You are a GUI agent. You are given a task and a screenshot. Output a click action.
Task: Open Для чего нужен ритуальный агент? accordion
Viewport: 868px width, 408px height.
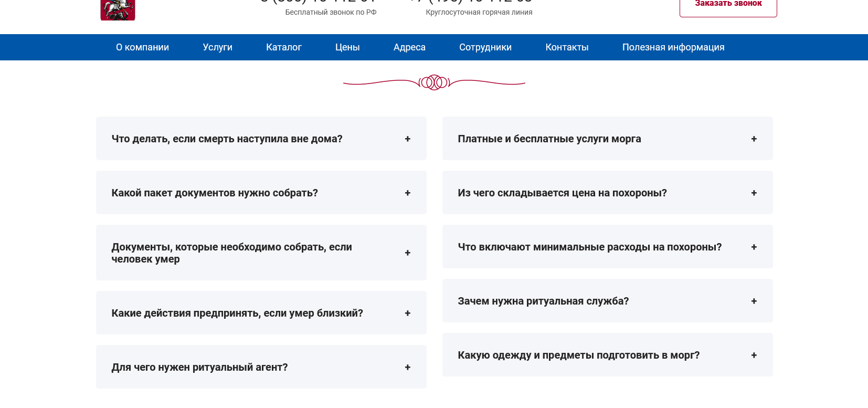point(261,367)
